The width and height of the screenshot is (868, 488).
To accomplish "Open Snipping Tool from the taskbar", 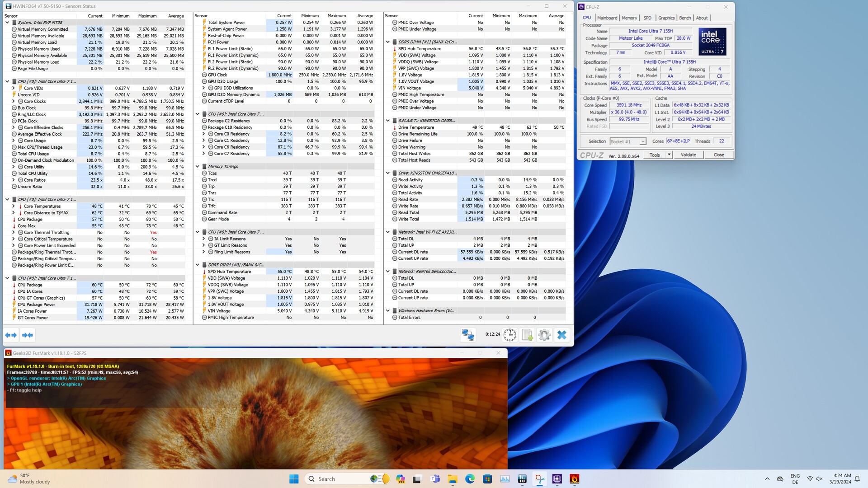I will pyautogui.click(x=540, y=479).
